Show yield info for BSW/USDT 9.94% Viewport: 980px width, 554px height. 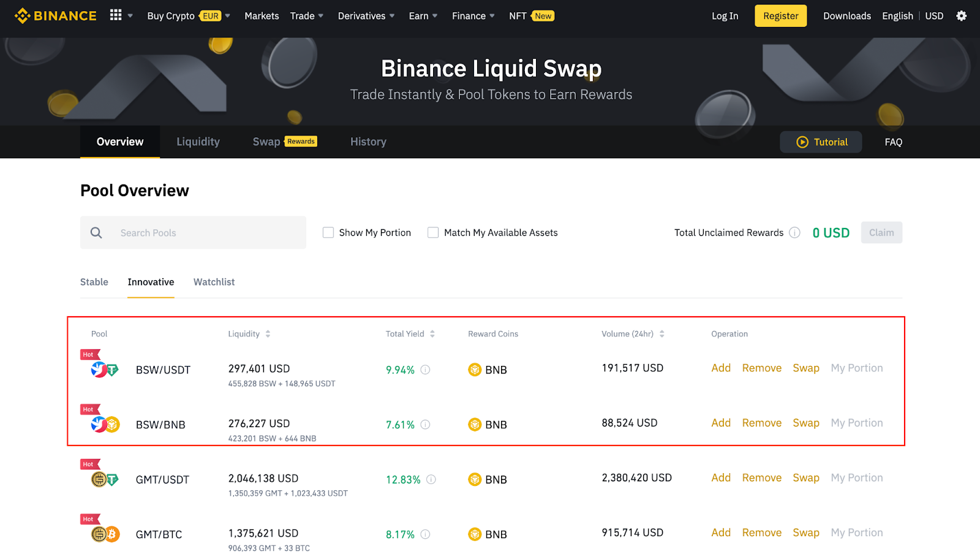(425, 370)
